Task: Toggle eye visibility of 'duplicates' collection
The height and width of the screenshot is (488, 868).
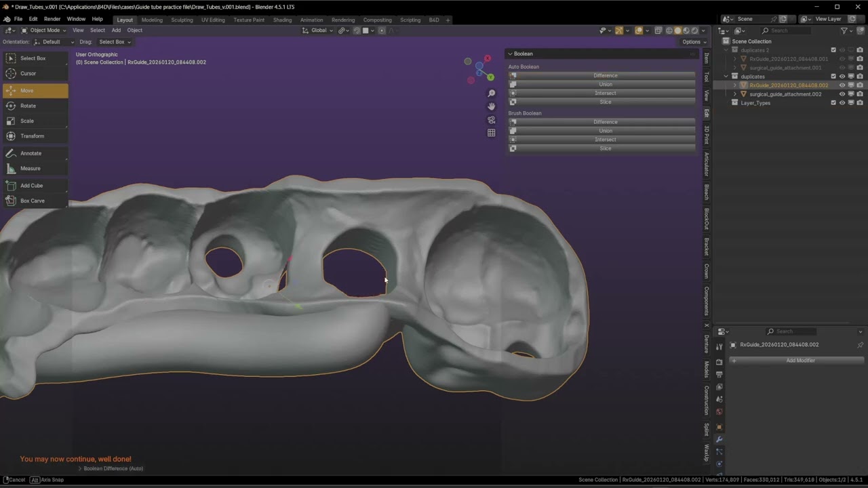Action: coord(842,77)
